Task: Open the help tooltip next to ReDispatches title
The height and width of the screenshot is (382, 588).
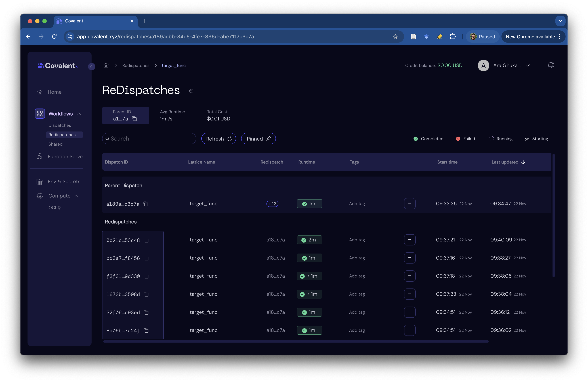Action: coord(191,91)
